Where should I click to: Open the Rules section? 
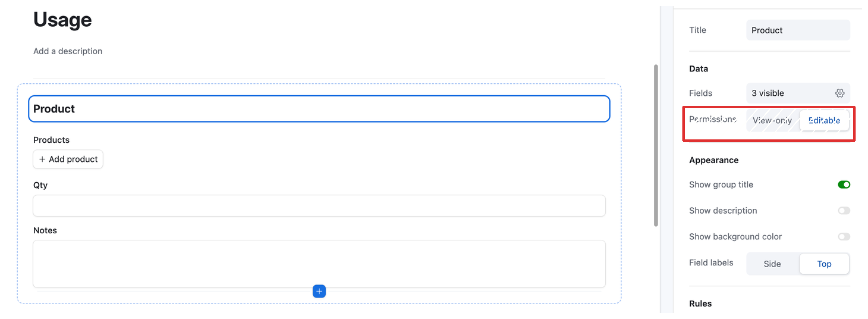(x=701, y=303)
